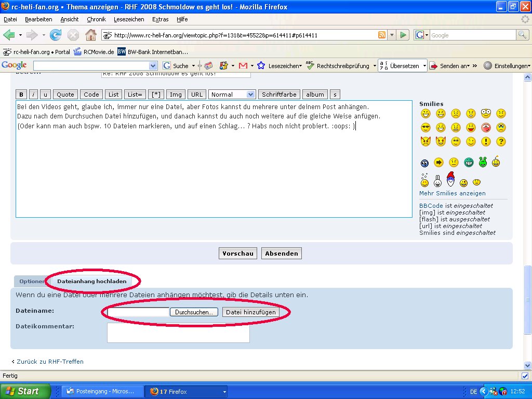Click the Dateiname input field

[138, 312]
